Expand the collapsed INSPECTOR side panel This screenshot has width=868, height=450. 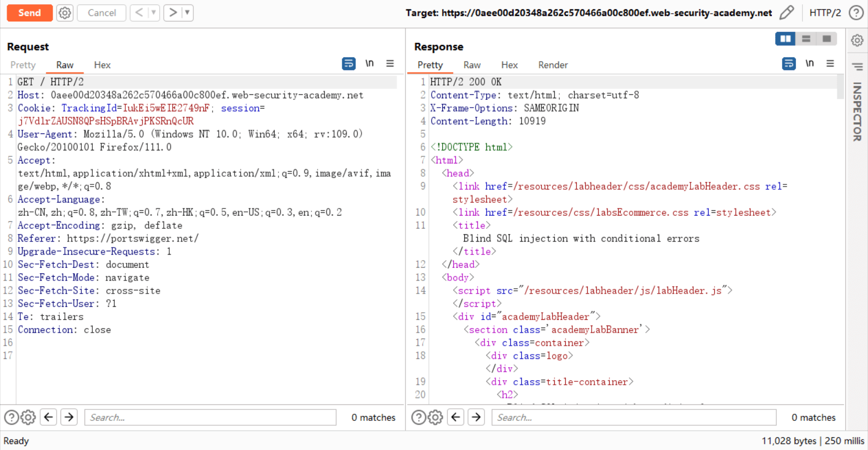[x=857, y=111]
